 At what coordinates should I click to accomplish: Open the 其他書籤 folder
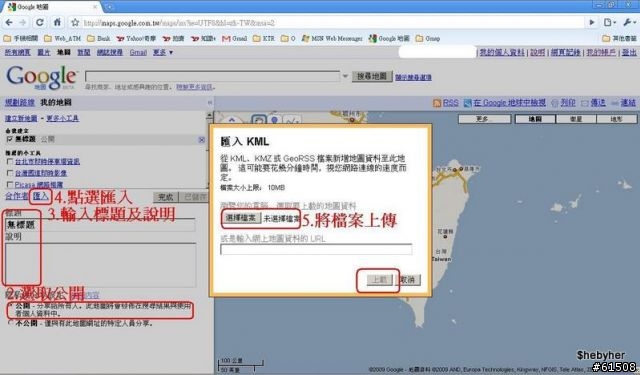[620, 38]
